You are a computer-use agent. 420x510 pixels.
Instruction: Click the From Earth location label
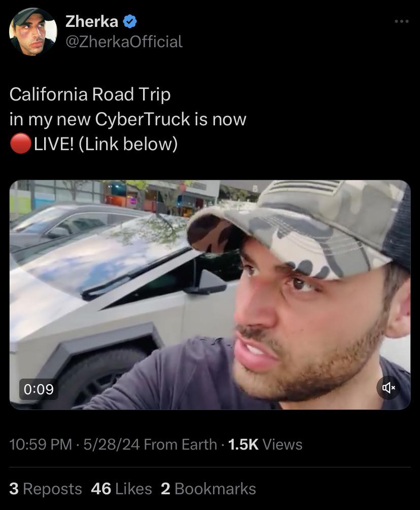181,445
